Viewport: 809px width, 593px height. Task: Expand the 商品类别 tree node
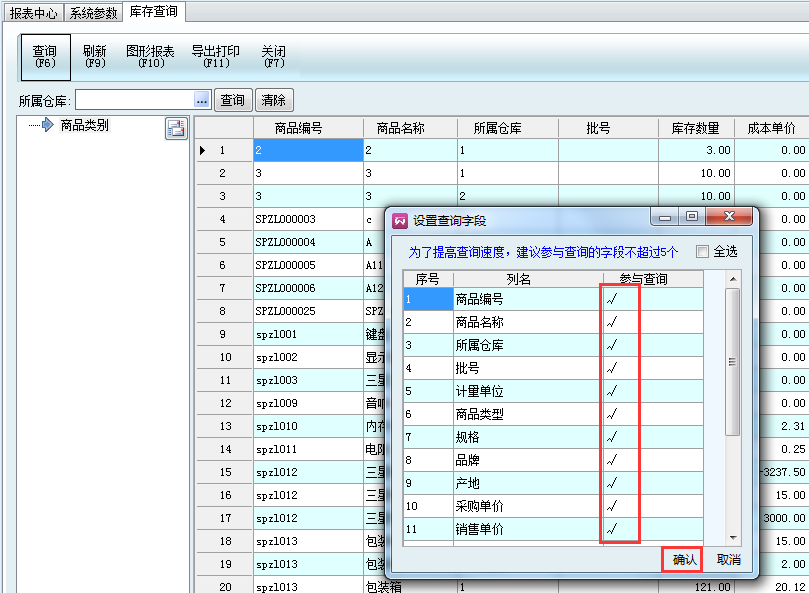tap(46, 126)
